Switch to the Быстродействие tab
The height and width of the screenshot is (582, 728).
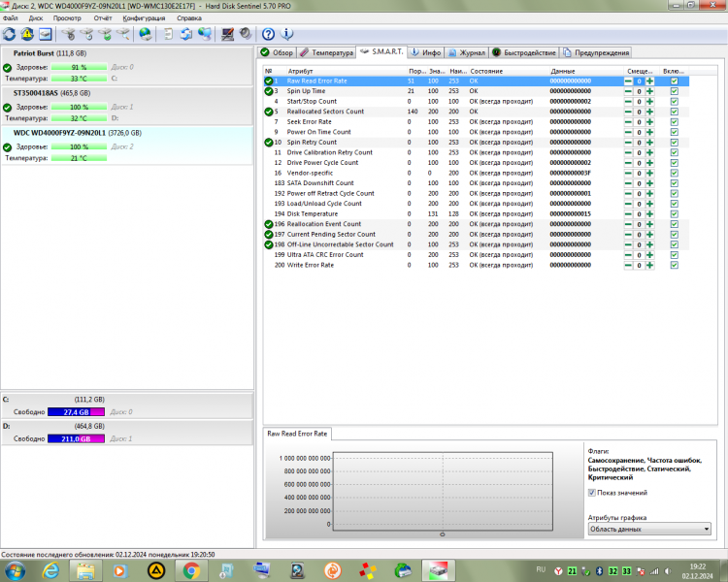(x=524, y=52)
